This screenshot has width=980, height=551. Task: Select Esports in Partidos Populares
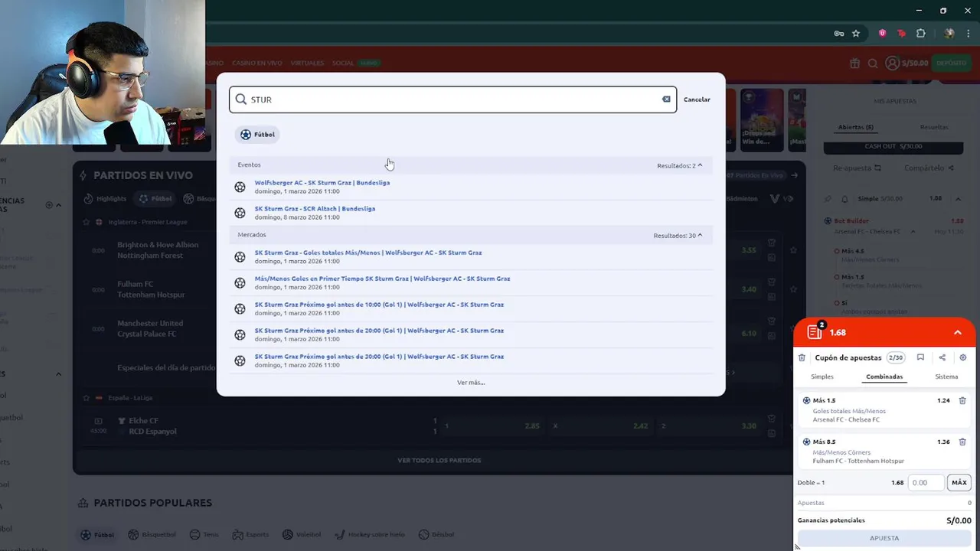251,535
